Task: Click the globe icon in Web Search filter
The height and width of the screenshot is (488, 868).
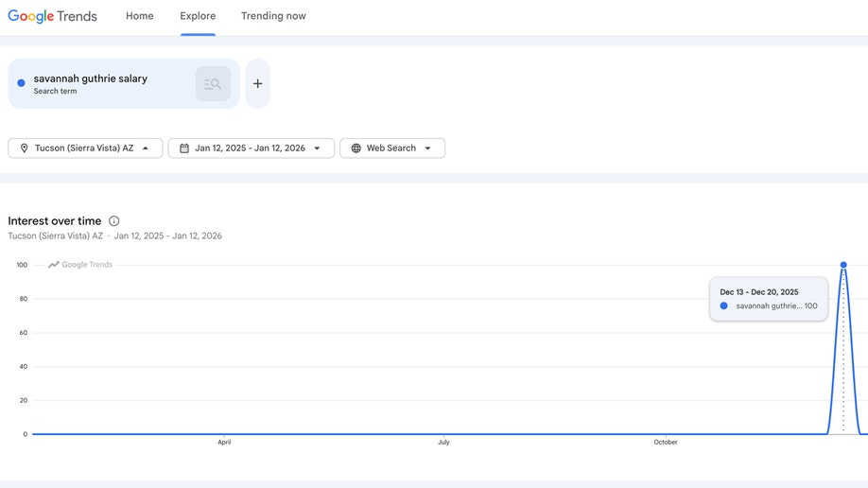Action: pyautogui.click(x=356, y=148)
